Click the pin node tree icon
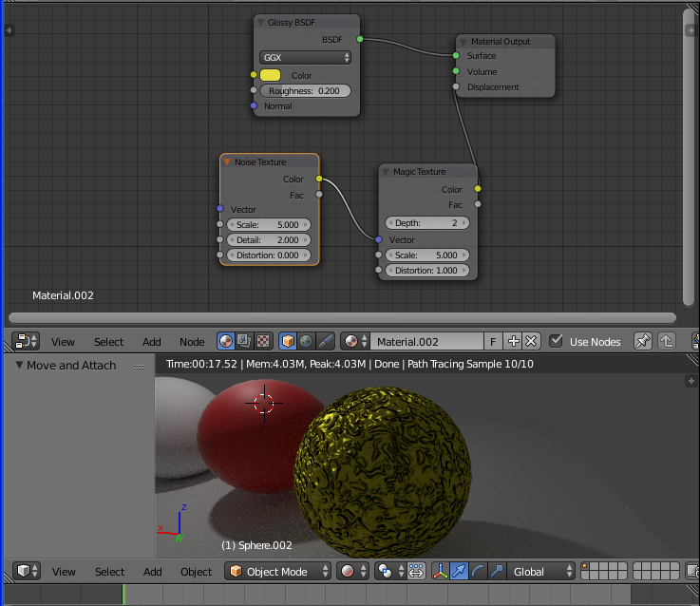This screenshot has height=606, width=700. click(x=643, y=341)
